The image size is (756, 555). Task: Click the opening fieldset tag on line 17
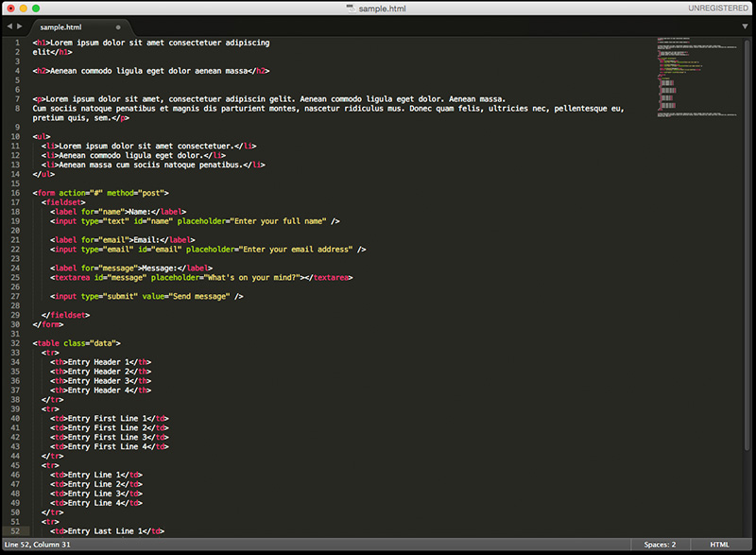pyautogui.click(x=63, y=202)
